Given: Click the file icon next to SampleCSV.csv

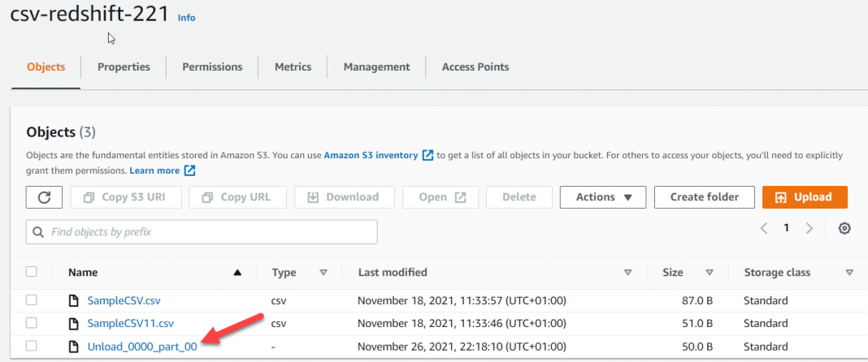Looking at the screenshot, I should pos(75,300).
